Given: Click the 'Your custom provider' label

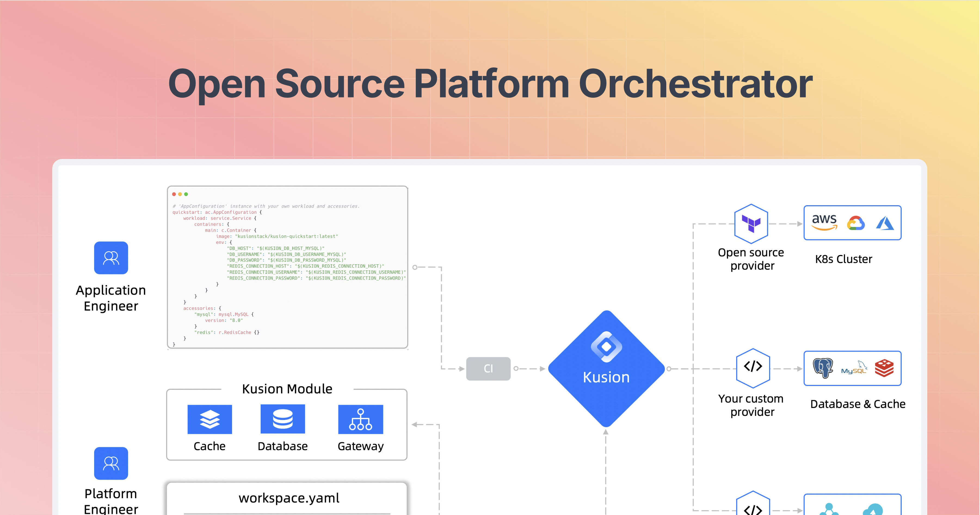Looking at the screenshot, I should click(x=751, y=405).
